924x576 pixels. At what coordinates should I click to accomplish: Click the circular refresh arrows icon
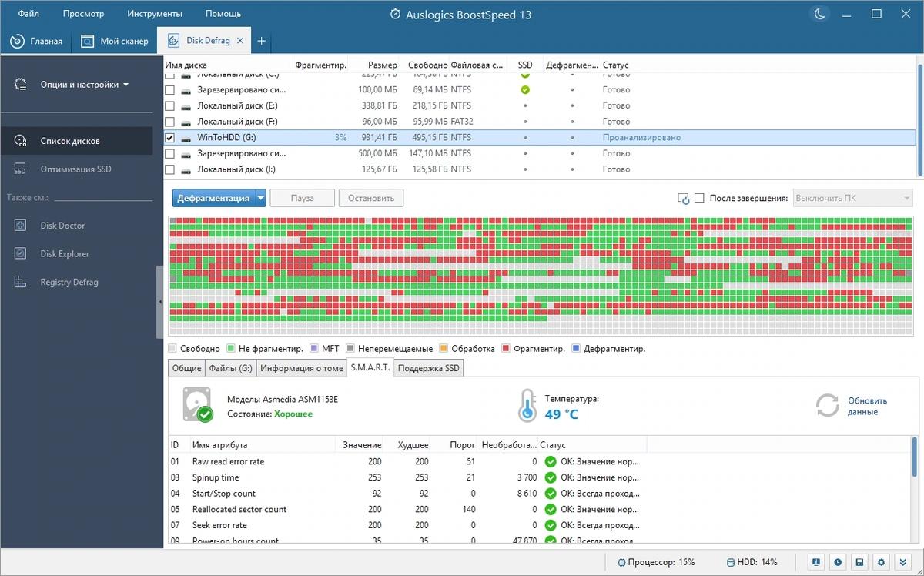828,405
